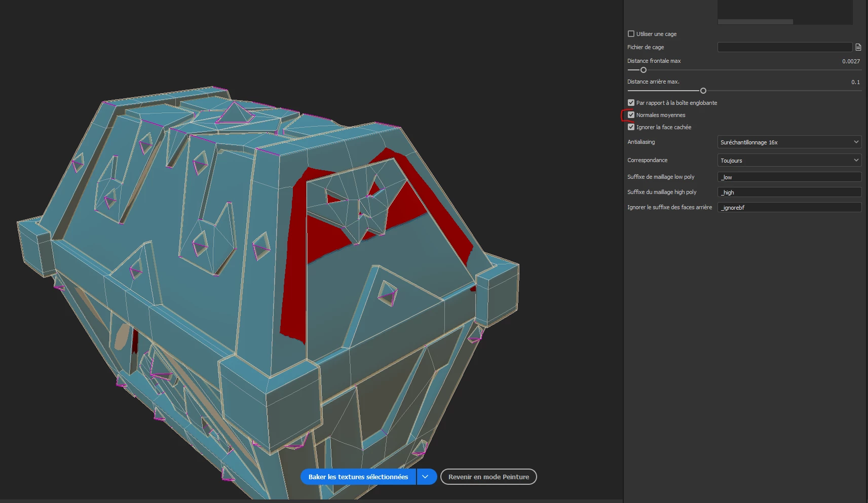The height and width of the screenshot is (503, 868).
Task: Select the 0.1 rear distance value
Action: click(856, 82)
